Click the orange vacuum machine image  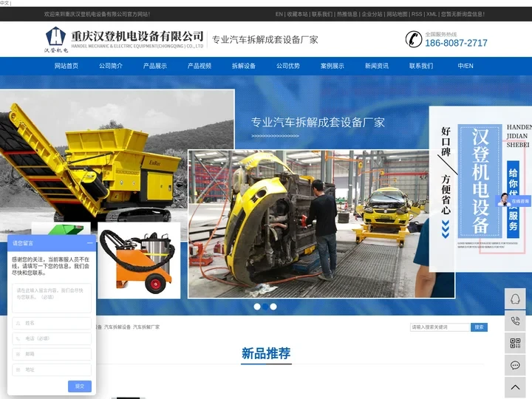pyautogui.click(x=139, y=261)
